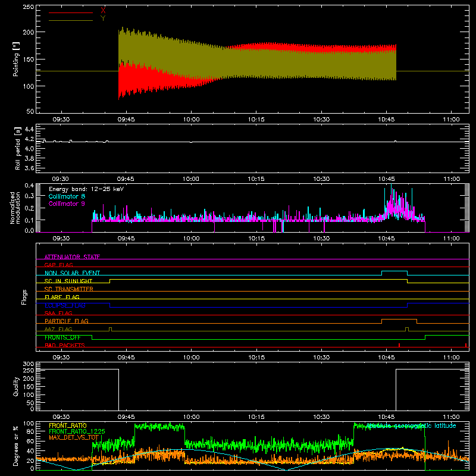Click the 4.4 tick on Roll period axis
476x476 pixels.
point(29,129)
